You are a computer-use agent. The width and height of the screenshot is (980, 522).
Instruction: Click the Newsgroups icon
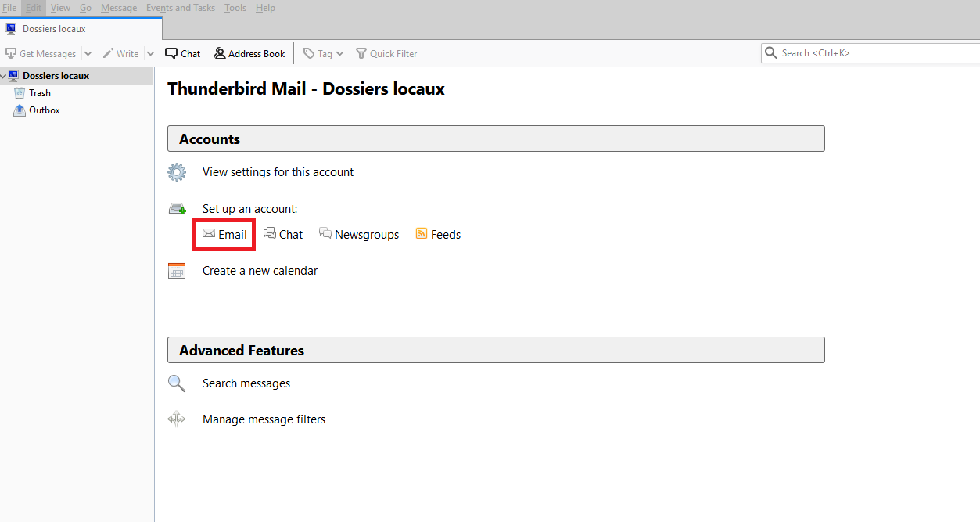[325, 233]
